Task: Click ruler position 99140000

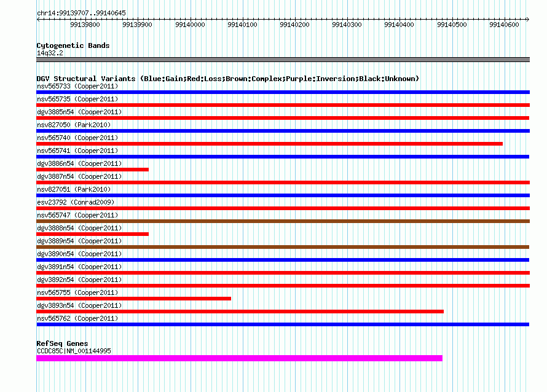Action: [190, 25]
